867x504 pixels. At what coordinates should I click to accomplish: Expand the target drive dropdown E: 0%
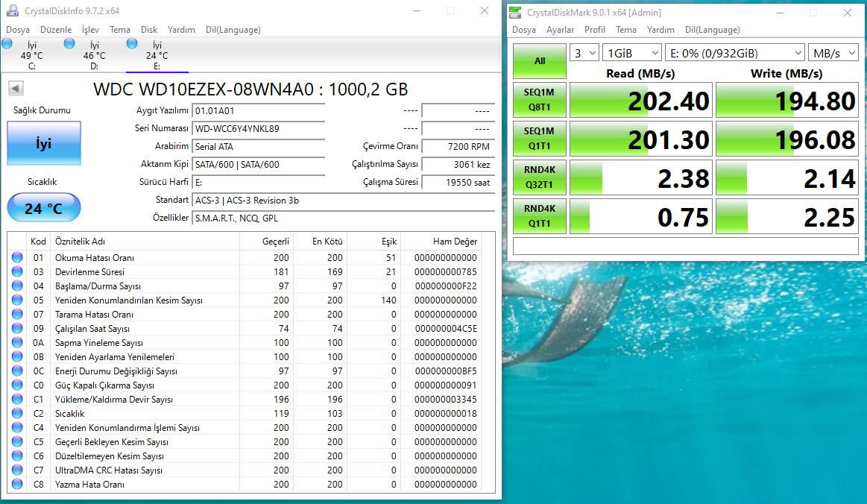coord(734,53)
